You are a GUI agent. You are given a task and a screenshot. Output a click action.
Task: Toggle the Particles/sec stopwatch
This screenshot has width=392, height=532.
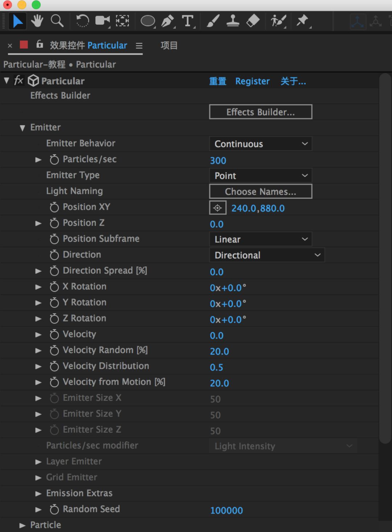coord(54,159)
